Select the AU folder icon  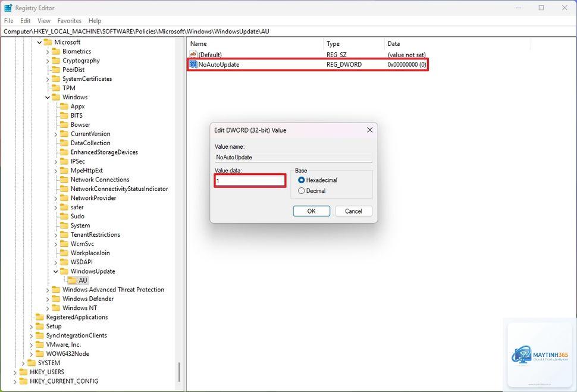coord(73,281)
